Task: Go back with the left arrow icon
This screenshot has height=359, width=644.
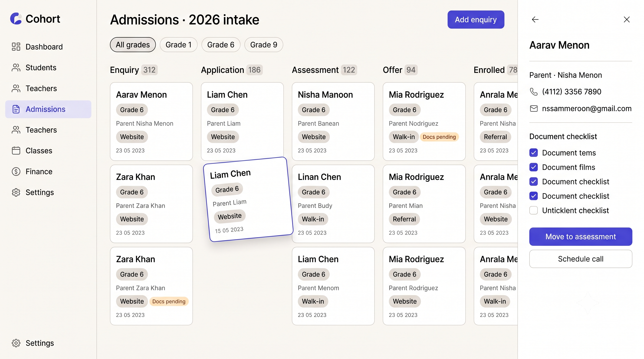Action: tap(535, 19)
